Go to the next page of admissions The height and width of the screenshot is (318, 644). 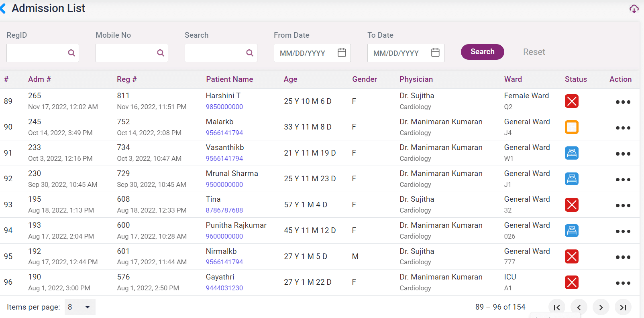601,308
